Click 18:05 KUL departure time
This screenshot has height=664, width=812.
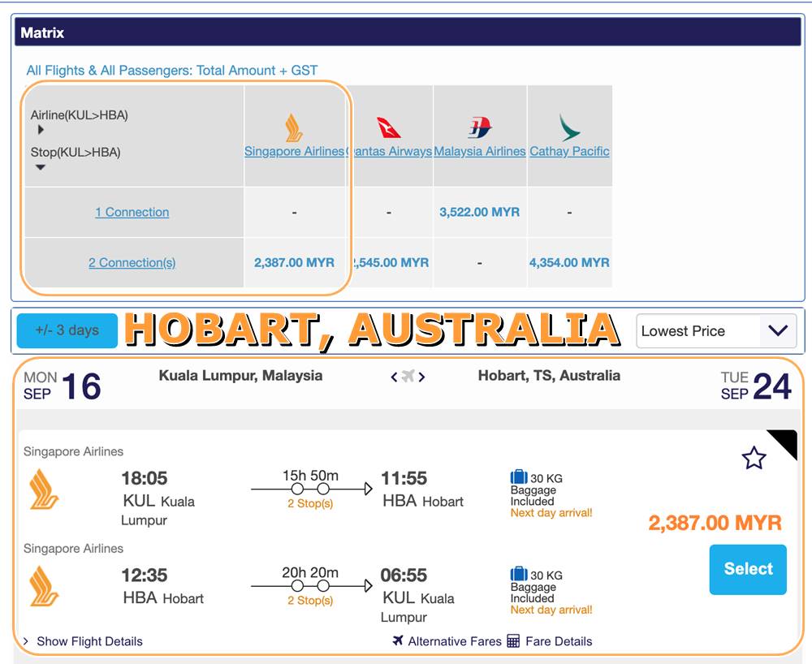pos(145,478)
